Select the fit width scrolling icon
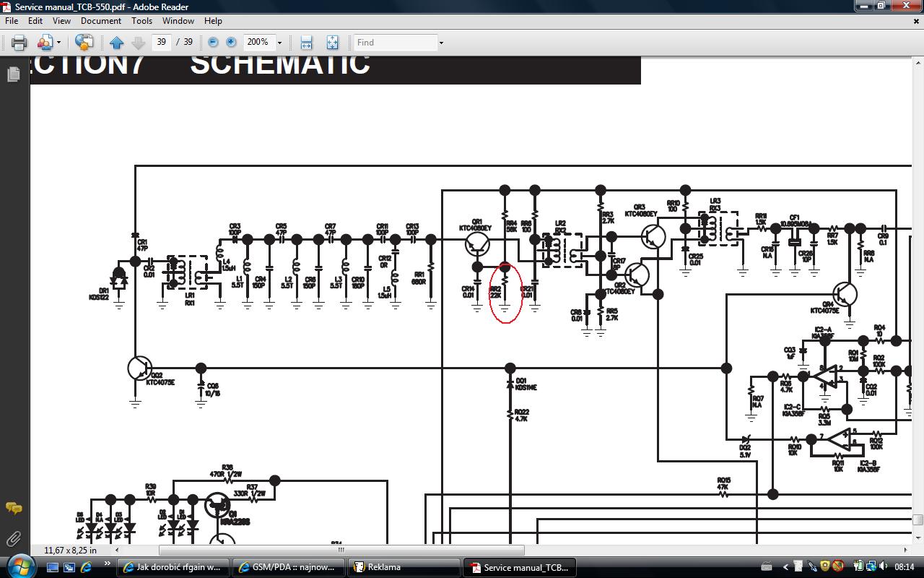This screenshot has width=924, height=578. click(306, 43)
